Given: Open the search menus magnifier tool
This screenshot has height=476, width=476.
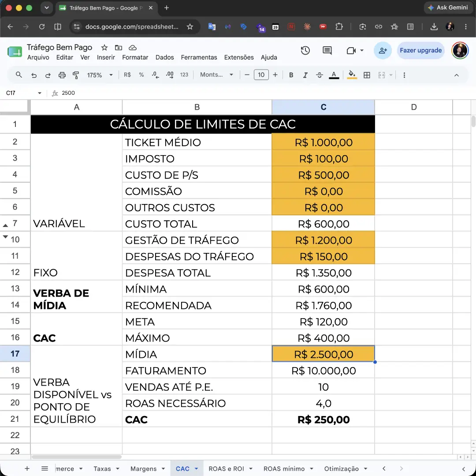Looking at the screenshot, I should 19,75.
